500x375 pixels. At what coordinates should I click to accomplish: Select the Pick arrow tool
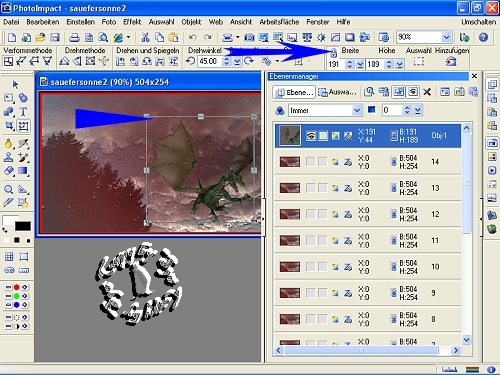(15, 84)
